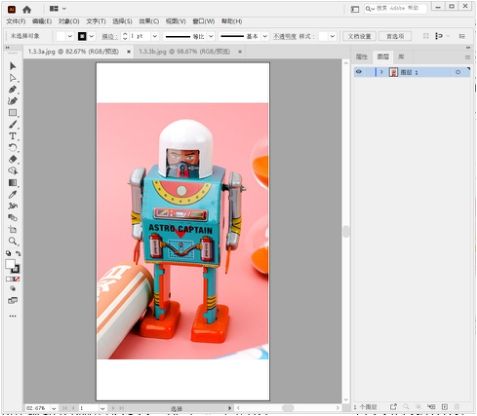Open the stroke weight 1 pt dropdown

pyautogui.click(x=155, y=36)
